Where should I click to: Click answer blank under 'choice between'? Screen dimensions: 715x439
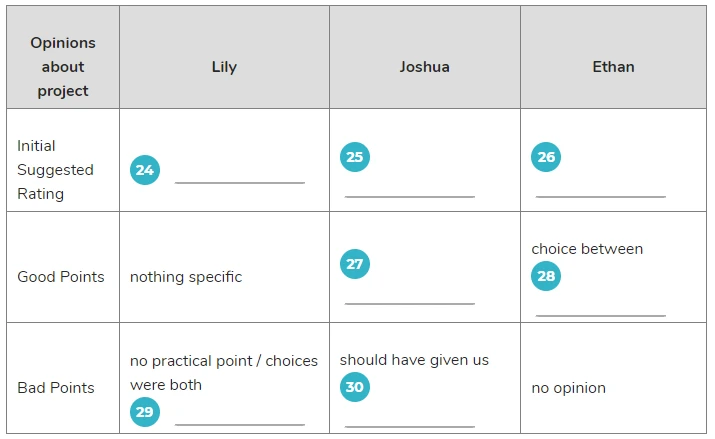click(601, 309)
